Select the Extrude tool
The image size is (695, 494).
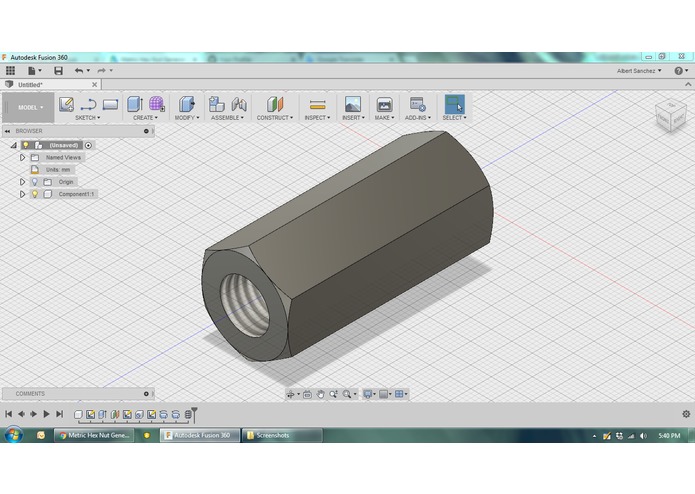click(x=135, y=104)
